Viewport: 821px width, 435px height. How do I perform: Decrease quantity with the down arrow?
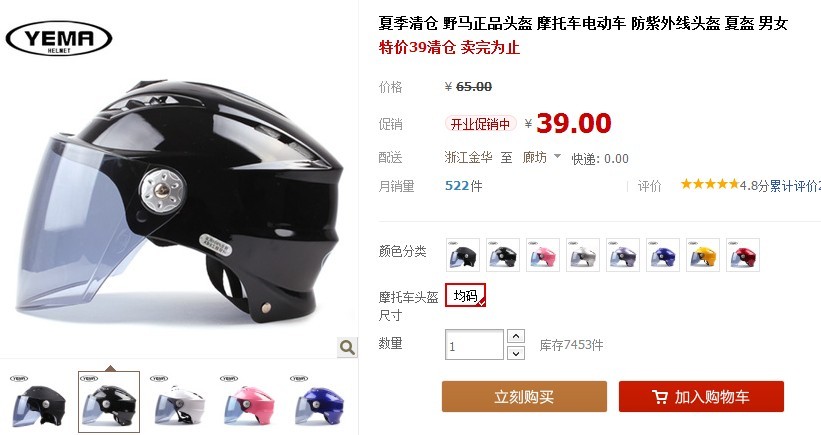point(516,353)
